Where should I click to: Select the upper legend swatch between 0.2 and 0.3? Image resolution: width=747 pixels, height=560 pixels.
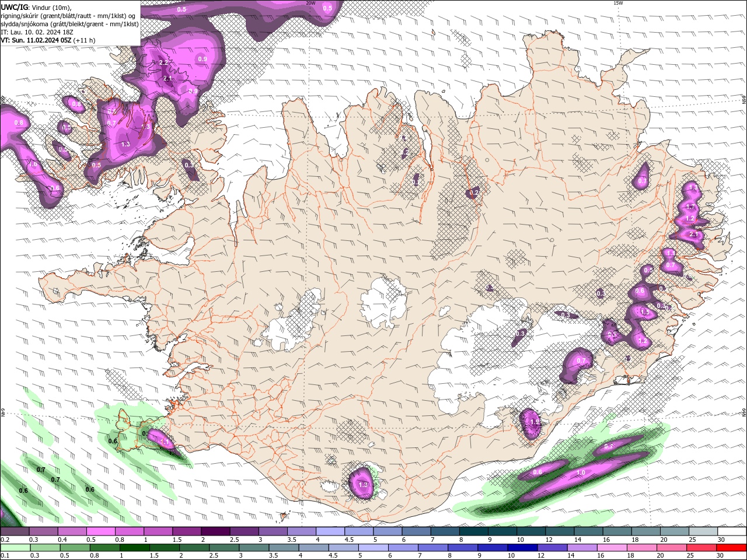coord(15,531)
